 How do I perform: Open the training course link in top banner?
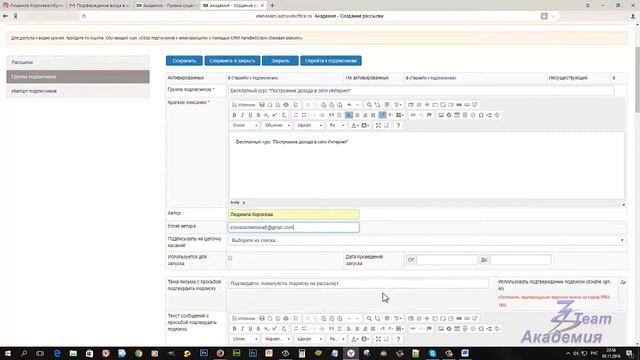point(204,38)
